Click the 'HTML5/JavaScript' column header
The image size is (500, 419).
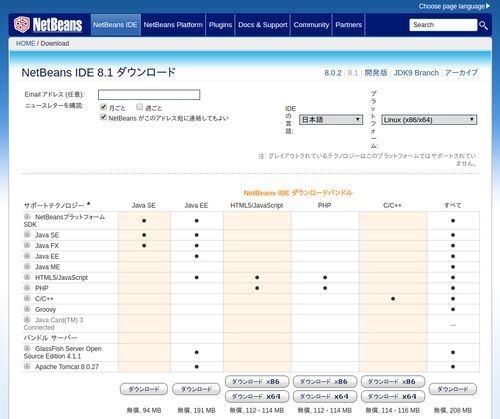tap(257, 205)
